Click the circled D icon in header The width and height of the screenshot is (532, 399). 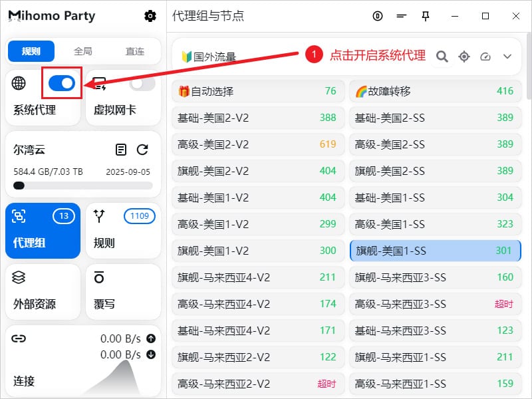pos(378,16)
